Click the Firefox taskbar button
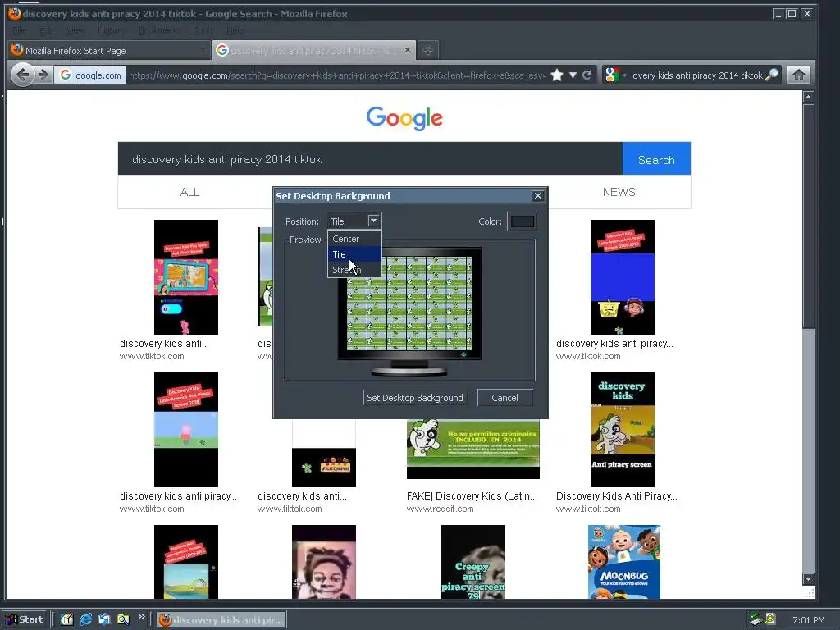 [x=221, y=620]
